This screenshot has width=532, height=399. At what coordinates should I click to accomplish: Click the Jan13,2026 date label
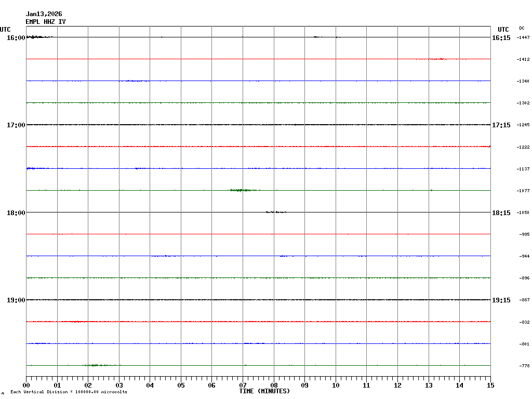(x=44, y=14)
